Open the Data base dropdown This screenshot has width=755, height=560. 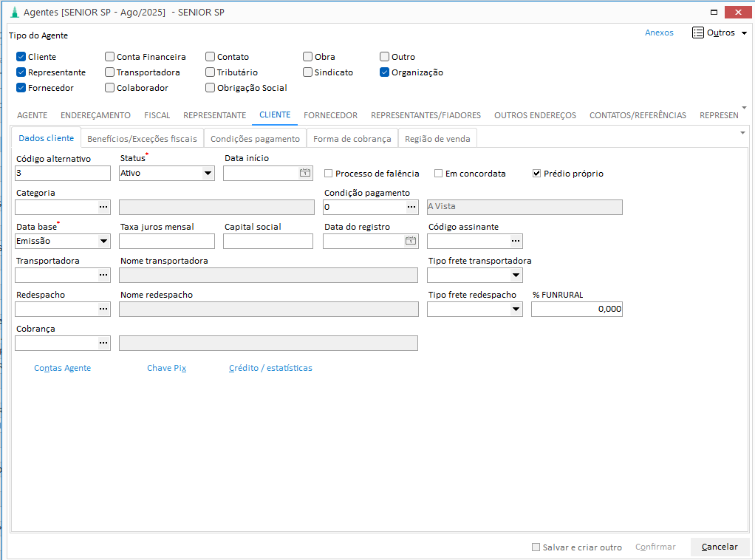(x=103, y=241)
